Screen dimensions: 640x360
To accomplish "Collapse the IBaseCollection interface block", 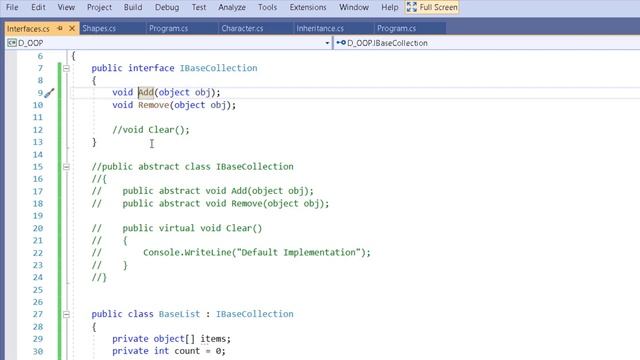I will [x=66, y=68].
